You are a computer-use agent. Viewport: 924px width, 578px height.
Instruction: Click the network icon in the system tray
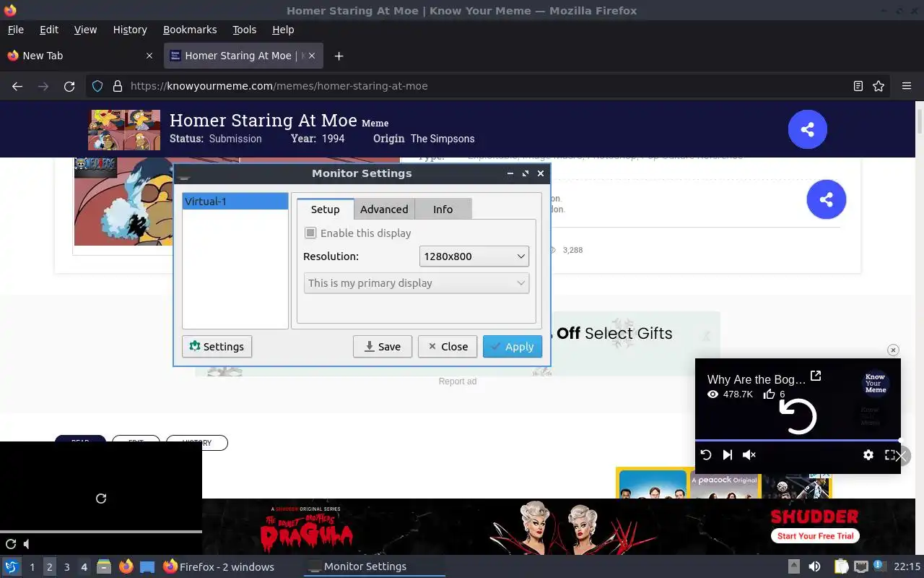(x=860, y=566)
